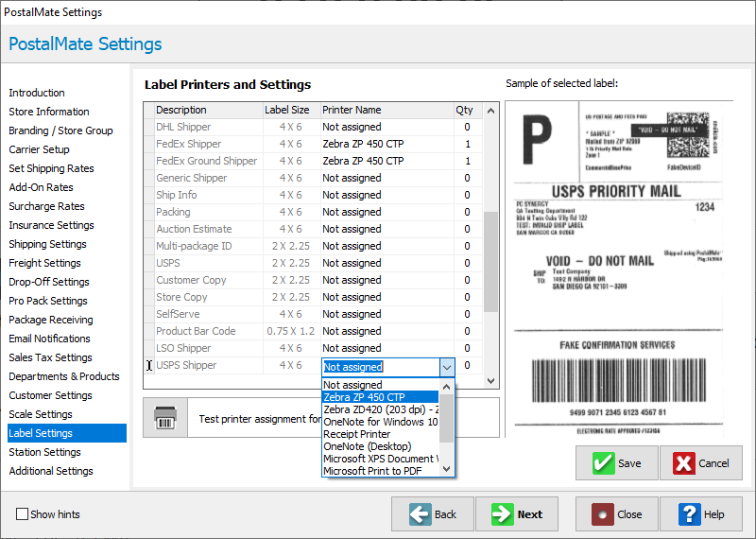Choose Zebra ZP 450 CTP from dropdown list

pos(380,397)
